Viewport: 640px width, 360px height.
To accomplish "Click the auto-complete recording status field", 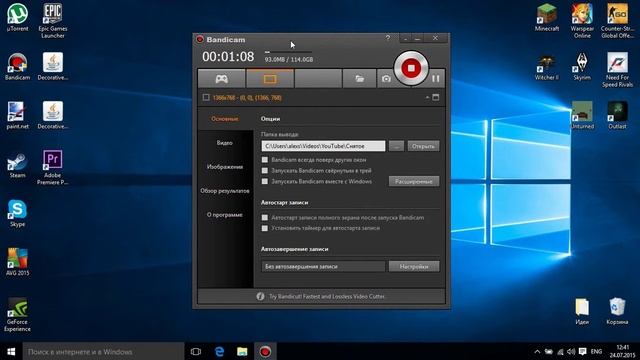I will pos(323,267).
